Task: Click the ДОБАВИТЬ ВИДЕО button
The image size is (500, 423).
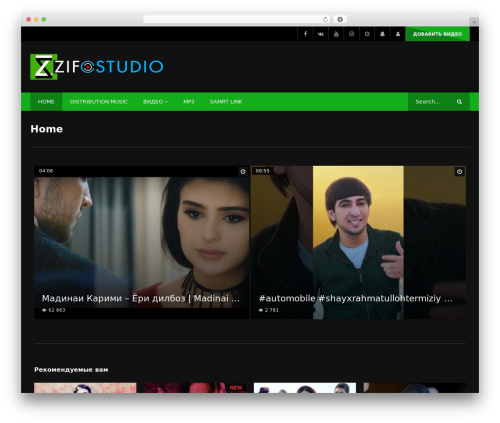Action: (437, 34)
